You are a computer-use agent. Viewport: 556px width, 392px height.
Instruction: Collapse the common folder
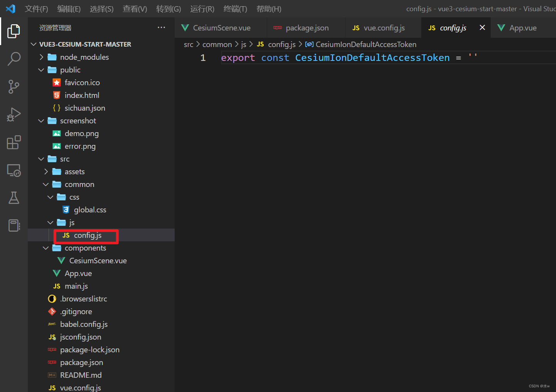(x=46, y=184)
